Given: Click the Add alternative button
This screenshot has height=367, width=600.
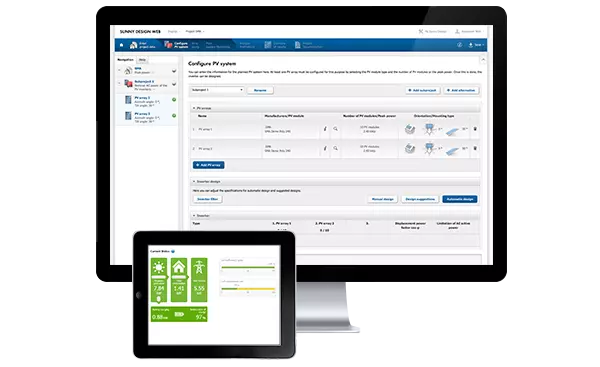Looking at the screenshot, I should tap(461, 90).
